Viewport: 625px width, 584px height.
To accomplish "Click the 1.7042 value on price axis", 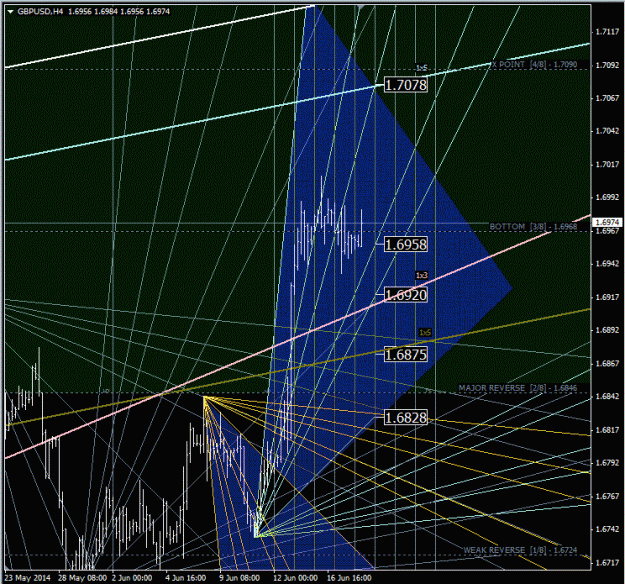I will (x=607, y=131).
